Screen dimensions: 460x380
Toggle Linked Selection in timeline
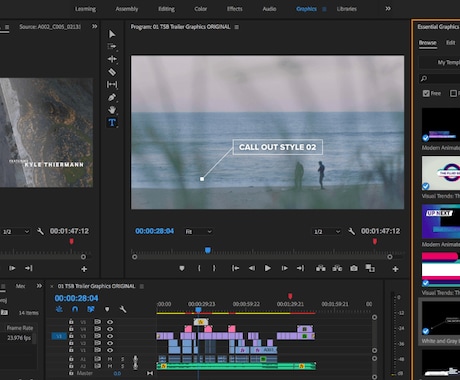pos(91,309)
